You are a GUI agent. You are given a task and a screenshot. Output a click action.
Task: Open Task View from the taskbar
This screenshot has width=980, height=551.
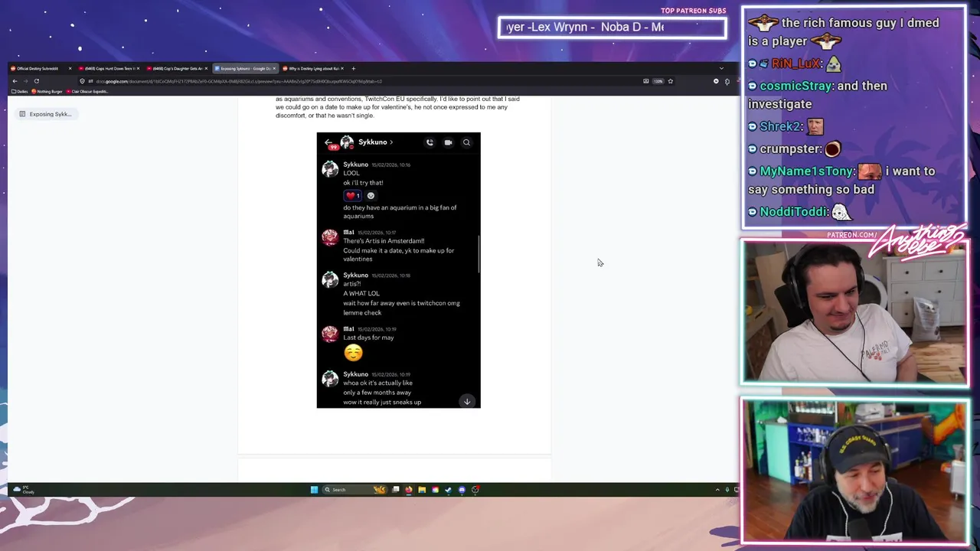396,490
